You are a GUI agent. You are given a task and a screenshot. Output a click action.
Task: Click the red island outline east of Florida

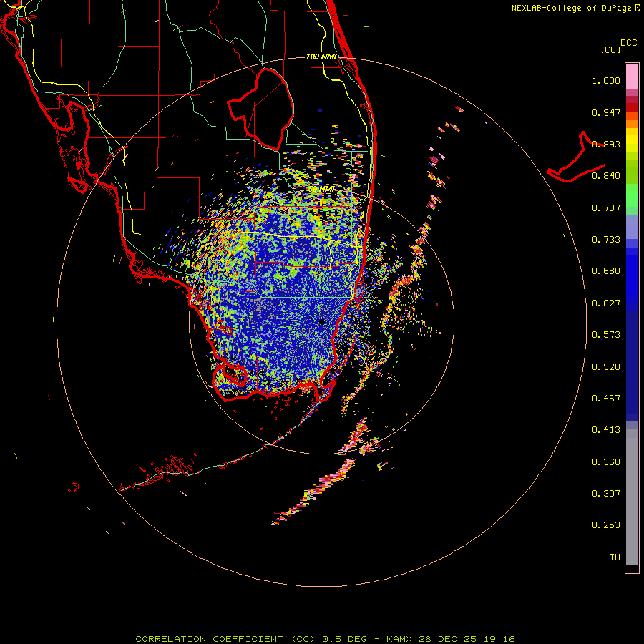coord(576,157)
